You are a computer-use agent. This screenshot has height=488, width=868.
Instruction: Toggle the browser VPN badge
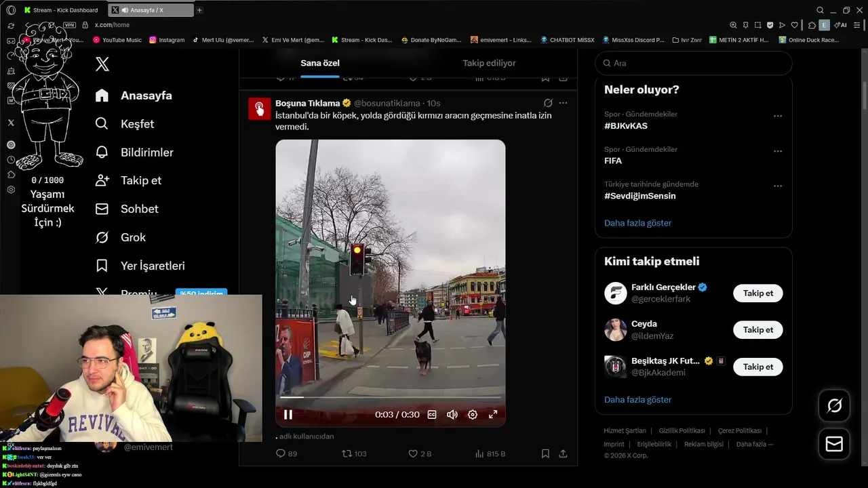coord(70,25)
